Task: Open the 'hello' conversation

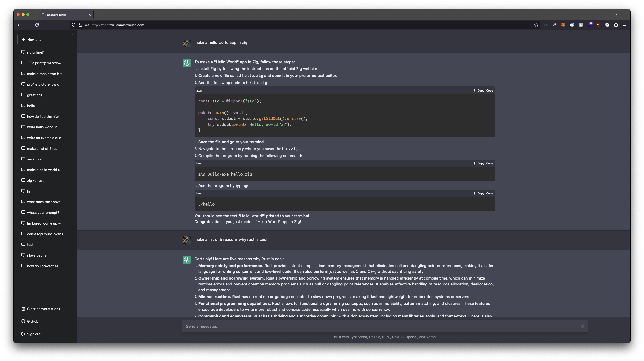Action: [45, 106]
